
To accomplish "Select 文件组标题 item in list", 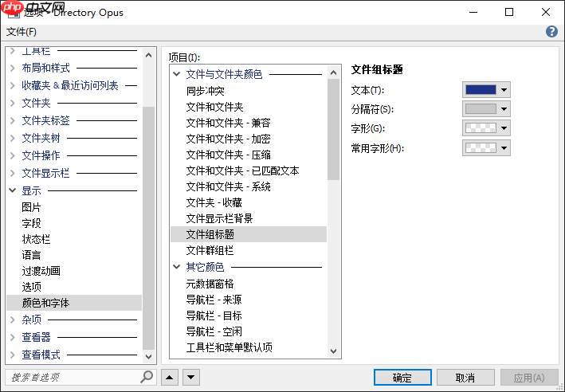I will [x=249, y=234].
